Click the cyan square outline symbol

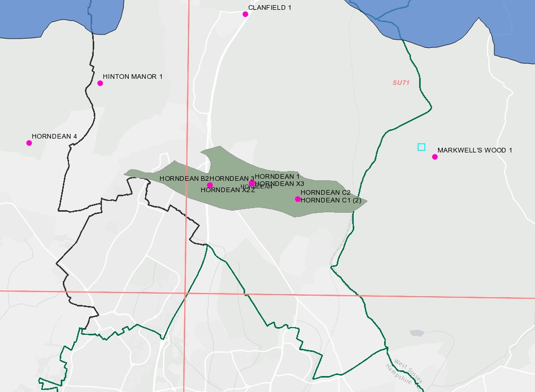tap(421, 147)
